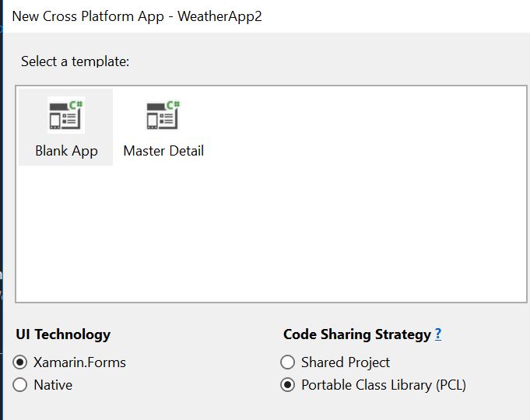Click the C# badge on Master Detail icon
530x420 pixels.
tap(174, 105)
